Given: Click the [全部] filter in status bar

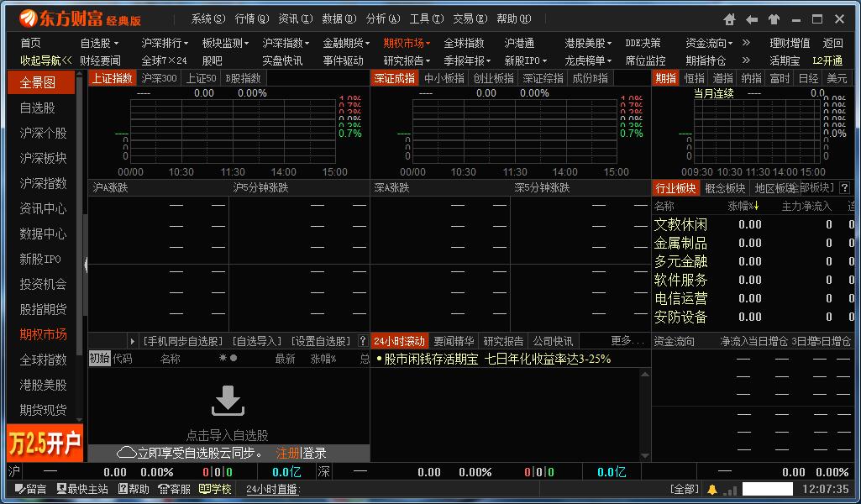Looking at the screenshot, I should (685, 489).
